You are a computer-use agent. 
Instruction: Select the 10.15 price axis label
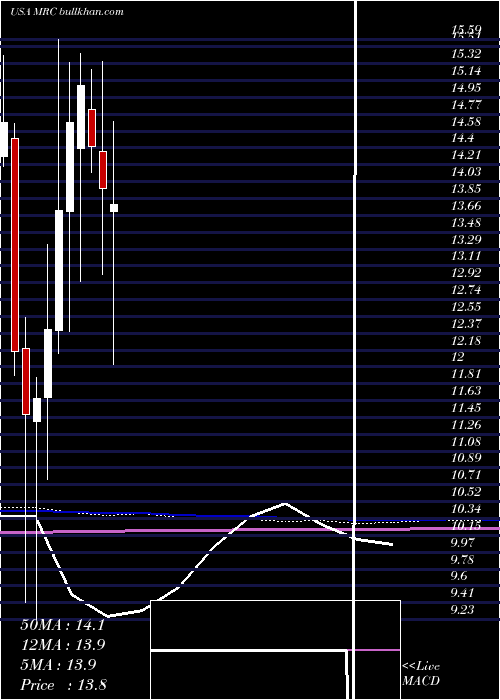point(466,526)
